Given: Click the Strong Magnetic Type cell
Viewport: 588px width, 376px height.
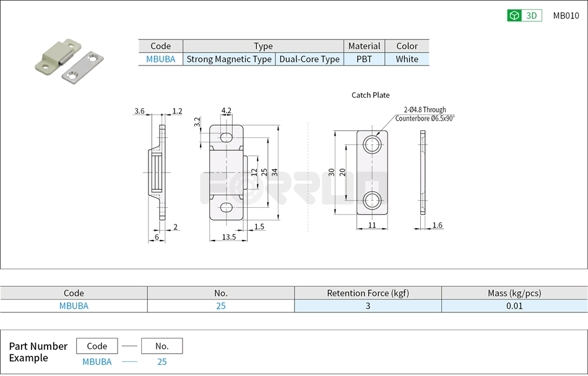Looking at the screenshot, I should (x=229, y=59).
